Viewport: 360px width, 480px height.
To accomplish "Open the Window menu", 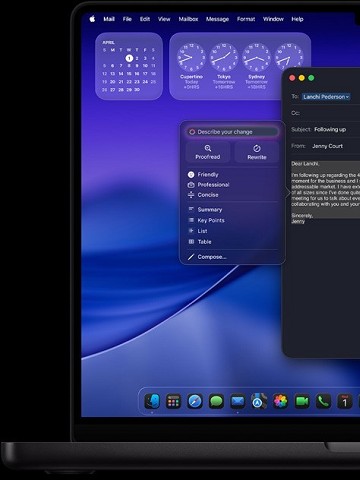I will [x=273, y=19].
